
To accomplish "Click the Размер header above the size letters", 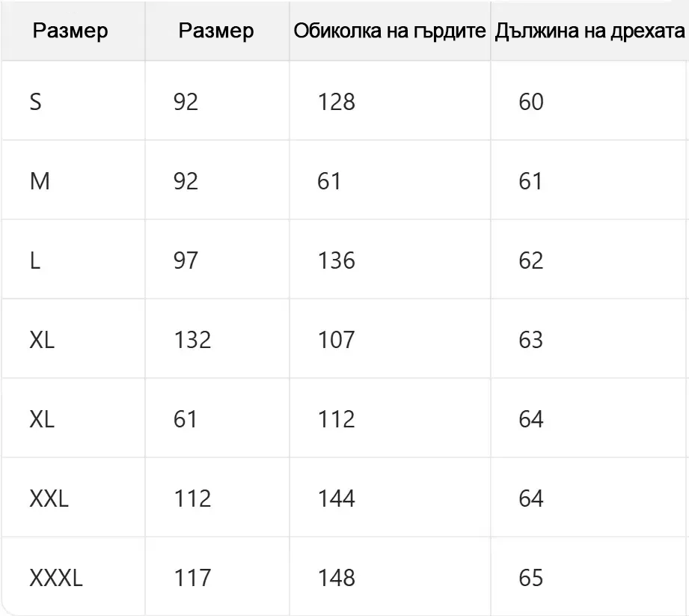I will [x=71, y=31].
